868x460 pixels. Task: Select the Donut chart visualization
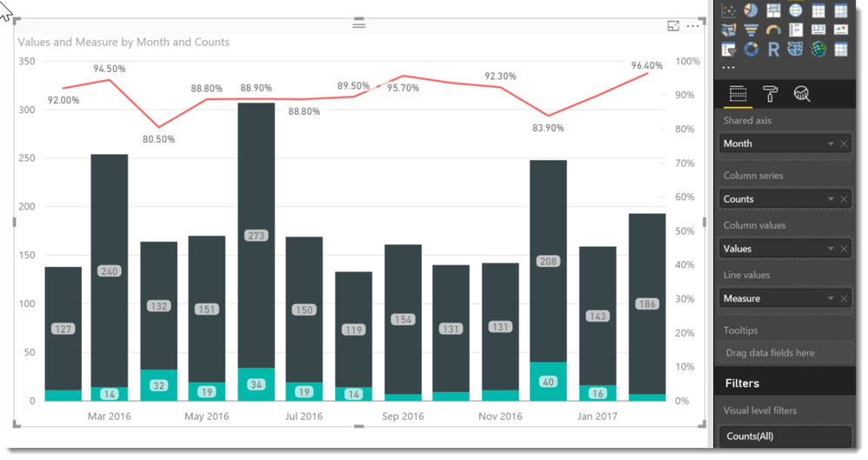point(751,50)
